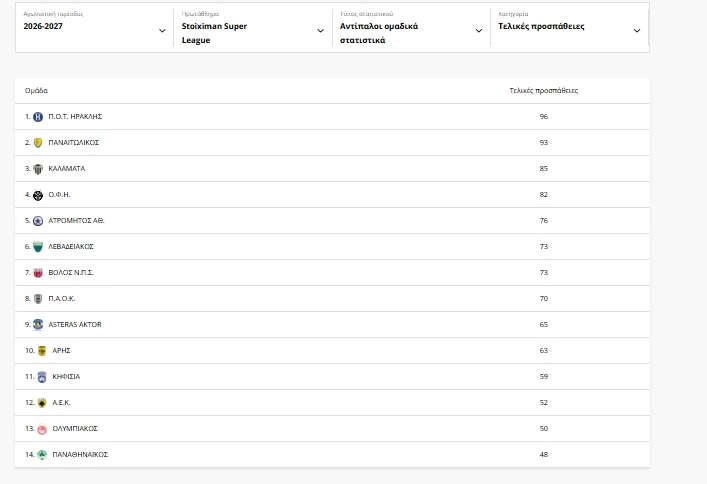707x484 pixels.
Task: Select the value 48 for ΠΑΝΑΘΗΝΑΙΚΟΣ
Action: click(544, 454)
